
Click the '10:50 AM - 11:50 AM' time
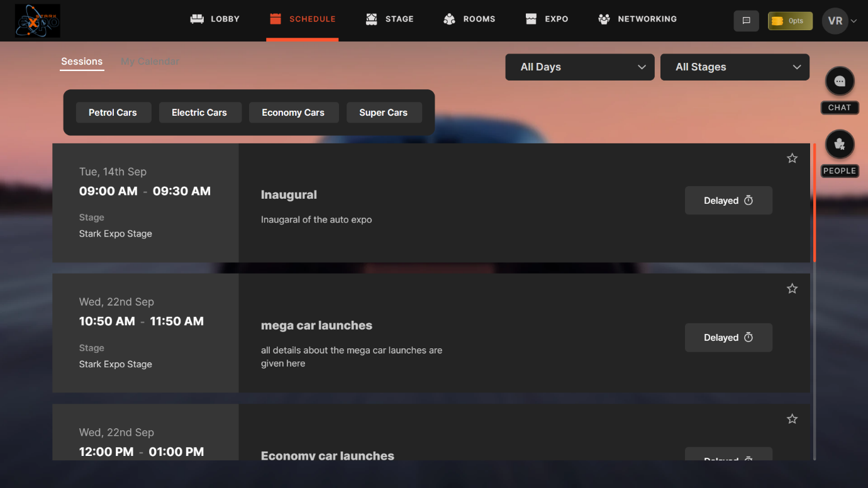tap(142, 321)
